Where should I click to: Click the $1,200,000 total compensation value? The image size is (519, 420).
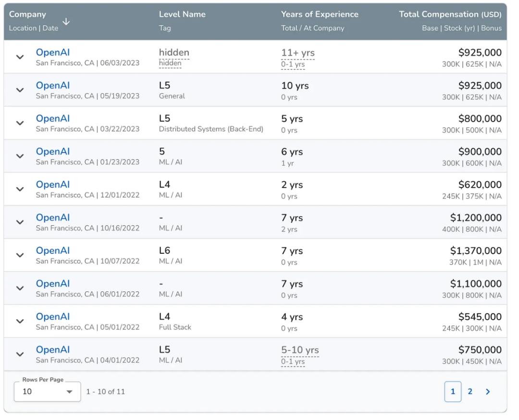point(476,218)
